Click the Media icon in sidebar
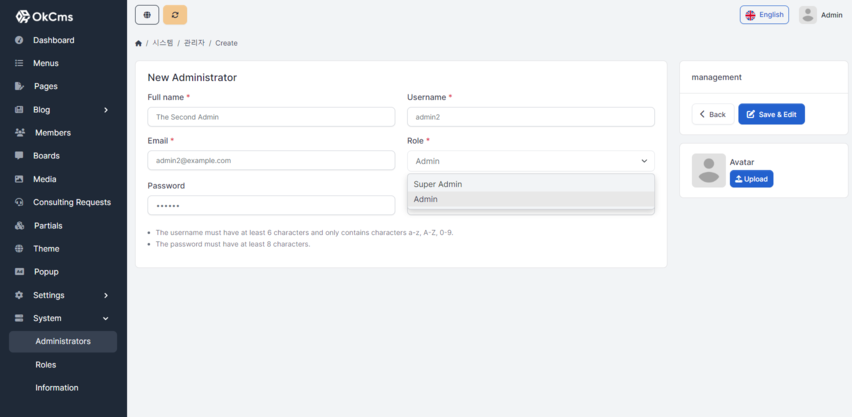The image size is (852, 417). 20,179
